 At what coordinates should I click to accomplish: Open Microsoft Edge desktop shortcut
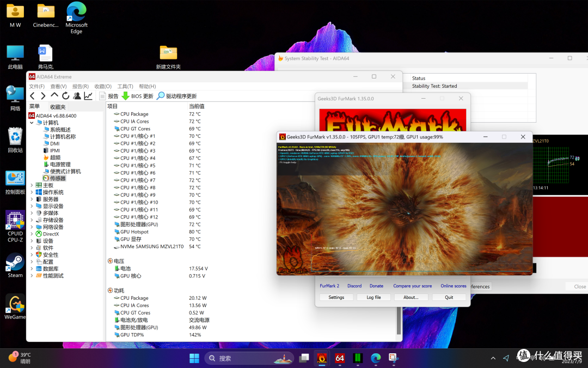[77, 18]
